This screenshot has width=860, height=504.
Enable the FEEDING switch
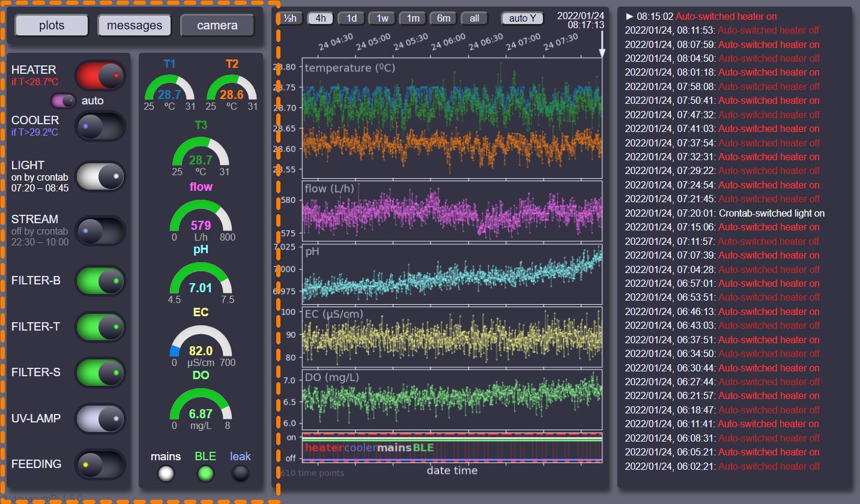pos(100,464)
